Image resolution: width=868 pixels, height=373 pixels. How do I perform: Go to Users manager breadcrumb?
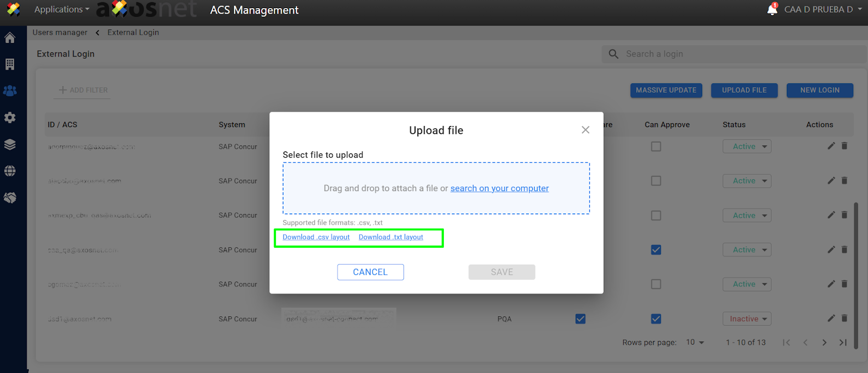60,33
